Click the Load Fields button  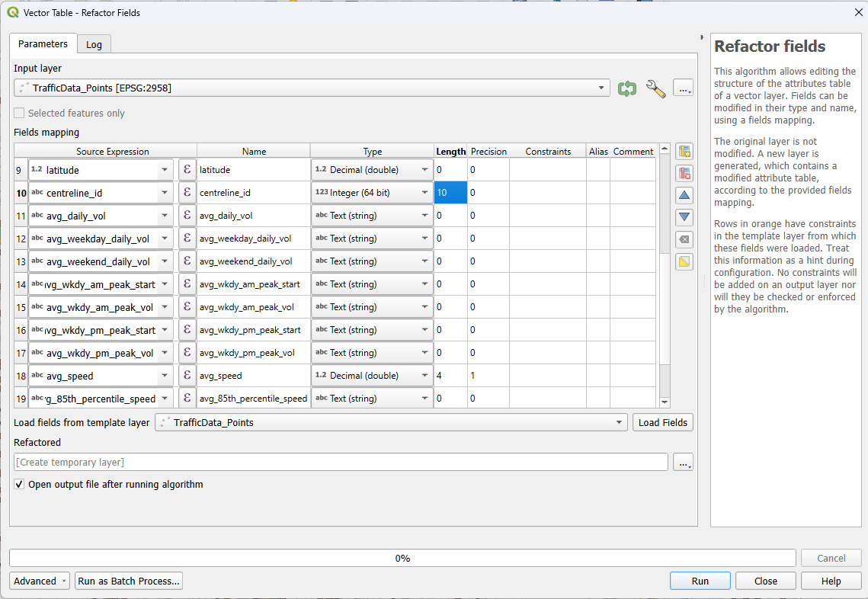pyautogui.click(x=662, y=422)
